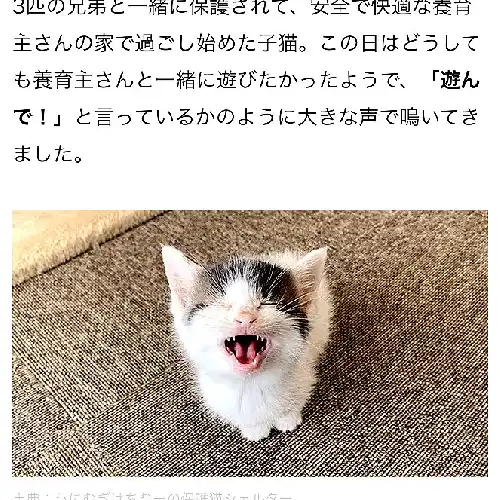Click the text 主さんの家で in second line
The width and height of the screenshot is (500, 500).
point(73,44)
